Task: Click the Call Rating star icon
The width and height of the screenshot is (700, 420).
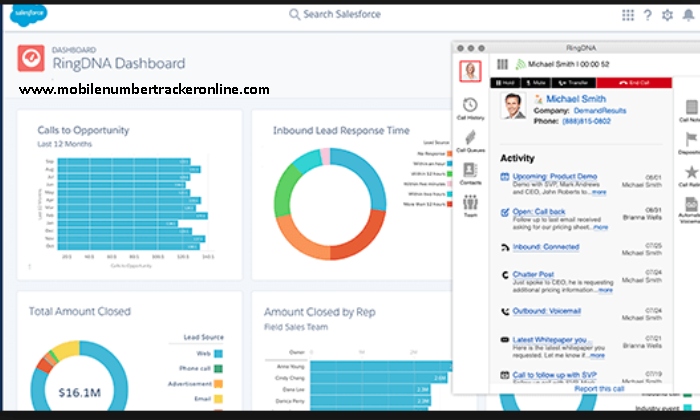Action: coord(691,175)
